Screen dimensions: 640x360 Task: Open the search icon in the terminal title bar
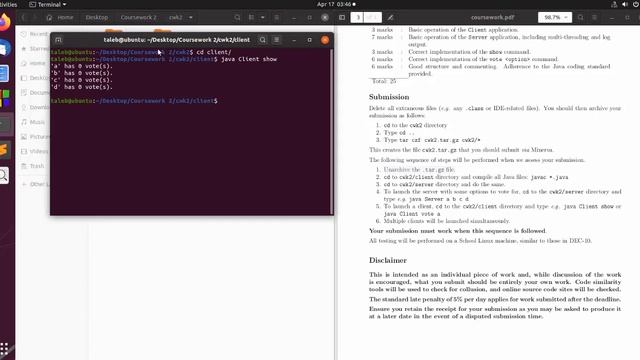(x=262, y=40)
